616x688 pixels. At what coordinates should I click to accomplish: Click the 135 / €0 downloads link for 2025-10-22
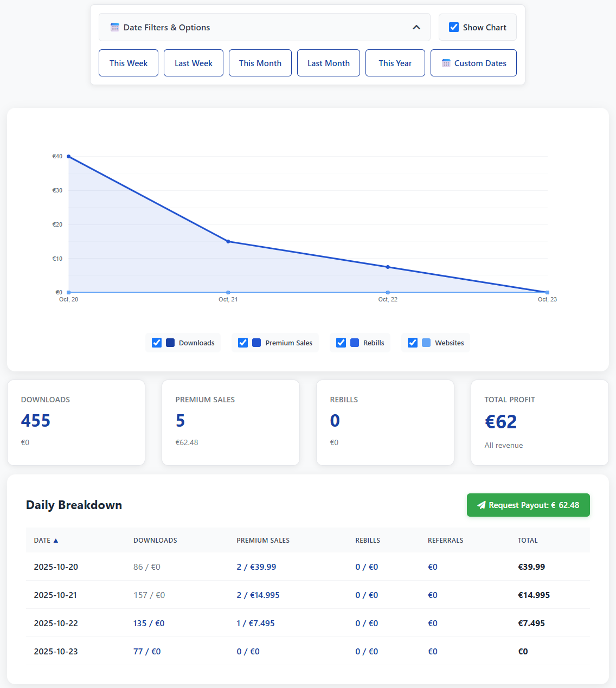point(149,623)
